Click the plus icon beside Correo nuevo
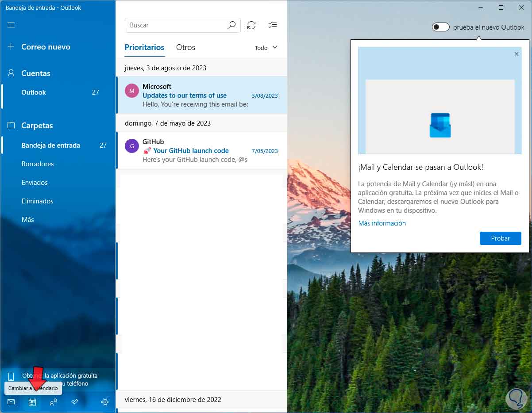Image resolution: width=532 pixels, height=413 pixels. pyautogui.click(x=11, y=46)
